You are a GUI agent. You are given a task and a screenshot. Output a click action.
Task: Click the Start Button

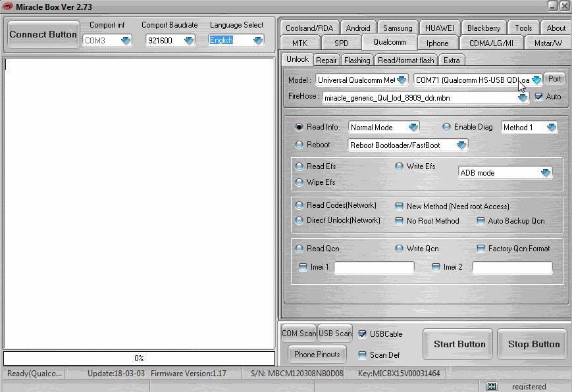pos(459,344)
